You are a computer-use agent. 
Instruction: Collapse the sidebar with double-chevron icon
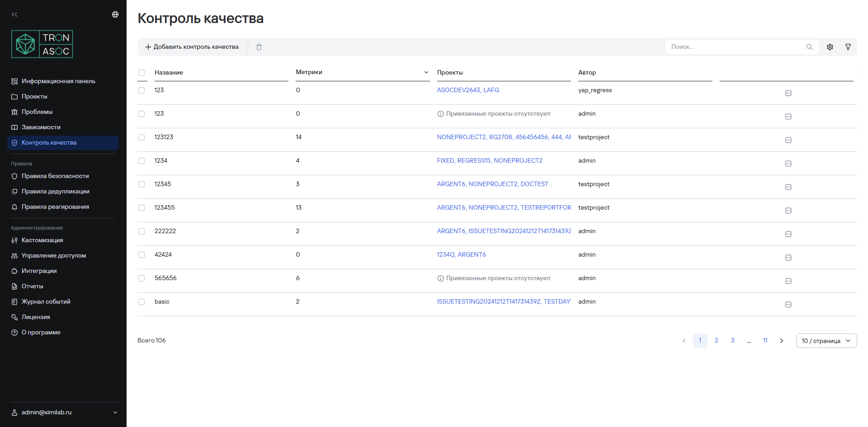point(14,14)
